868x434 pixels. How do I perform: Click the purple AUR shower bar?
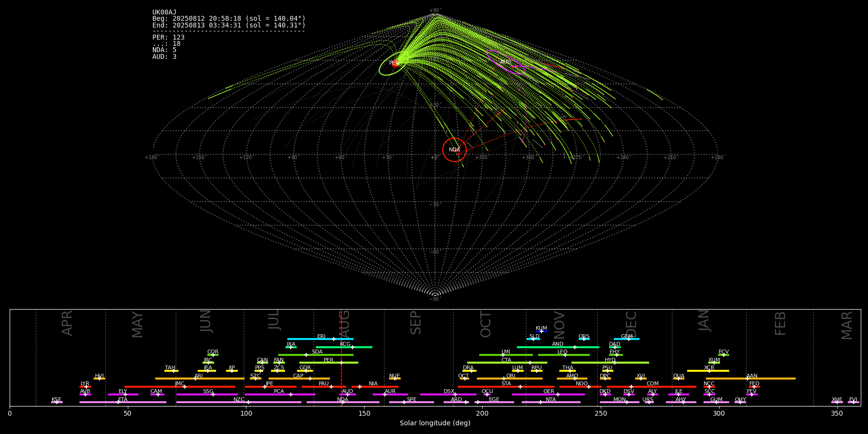point(390,394)
